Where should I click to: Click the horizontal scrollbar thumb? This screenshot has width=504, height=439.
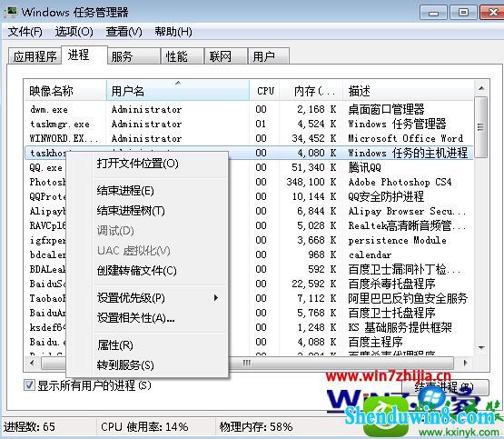[247, 363]
